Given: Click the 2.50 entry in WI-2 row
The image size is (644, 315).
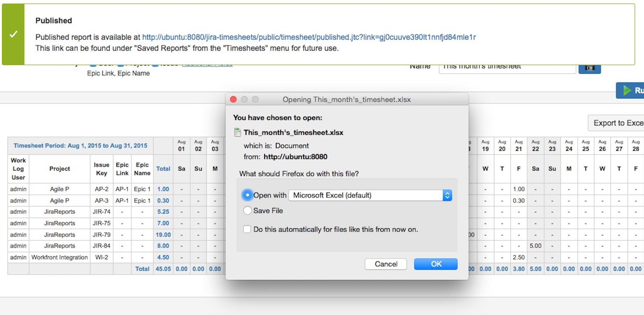Looking at the screenshot, I should [x=519, y=257].
